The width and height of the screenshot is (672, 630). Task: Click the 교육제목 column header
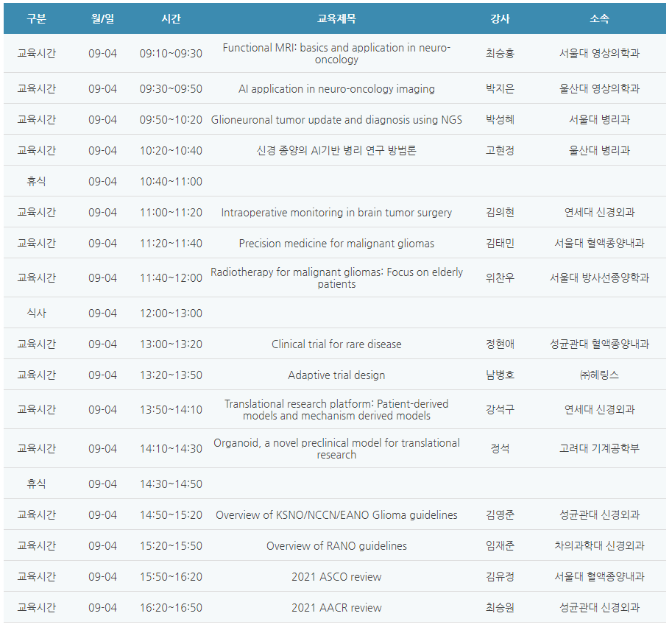pos(336,18)
